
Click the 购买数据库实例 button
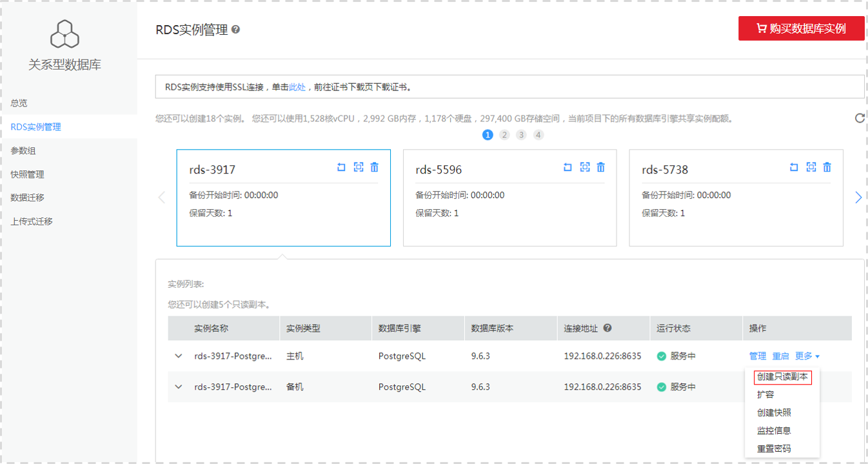802,28
